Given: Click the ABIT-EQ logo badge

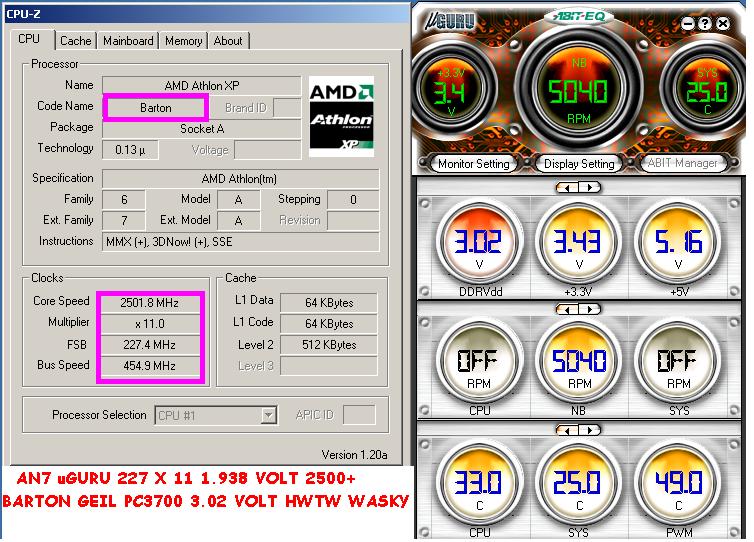Looking at the screenshot, I should point(579,15).
